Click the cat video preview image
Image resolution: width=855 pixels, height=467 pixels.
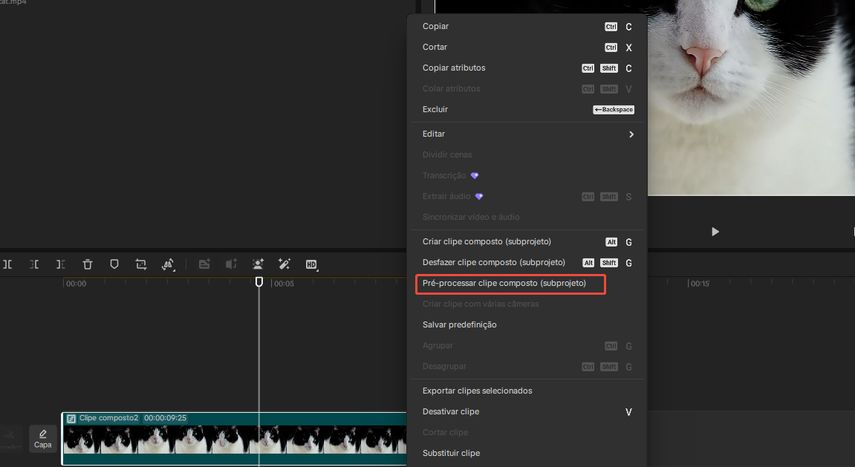(x=751, y=97)
